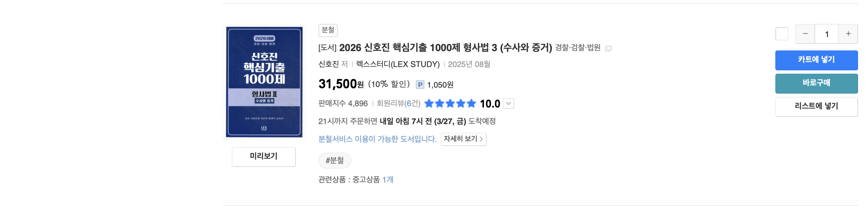
Task: Select the #분철 hashtag tag
Action: pos(334,160)
